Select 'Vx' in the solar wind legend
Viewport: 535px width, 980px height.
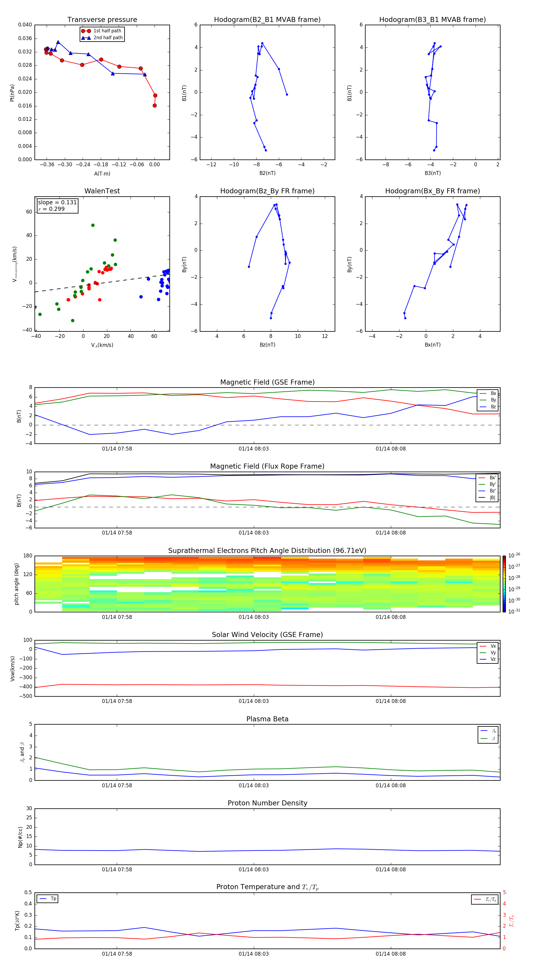click(x=488, y=646)
